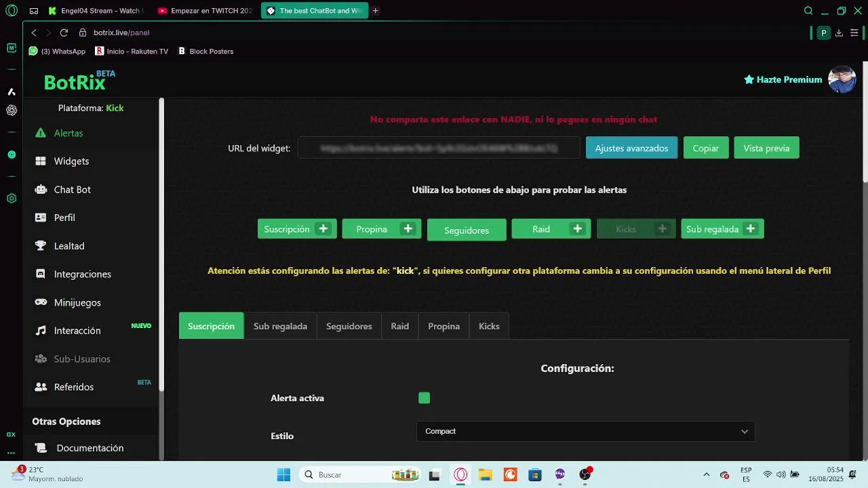Image resolution: width=868 pixels, height=488 pixels.
Task: Open Inicio - Rakuten TV bookmark
Action: point(132,52)
